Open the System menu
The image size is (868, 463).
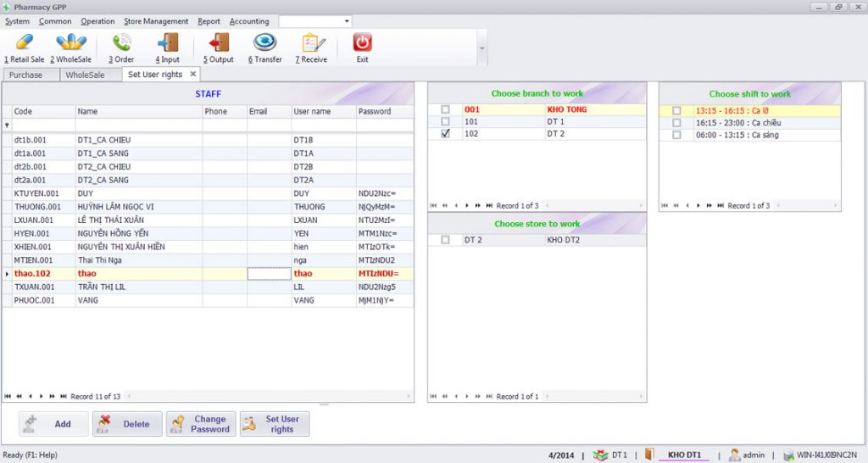(x=17, y=21)
